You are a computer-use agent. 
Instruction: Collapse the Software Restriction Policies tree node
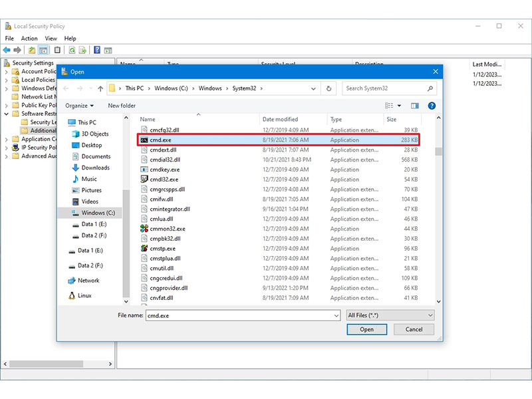pos(6,114)
